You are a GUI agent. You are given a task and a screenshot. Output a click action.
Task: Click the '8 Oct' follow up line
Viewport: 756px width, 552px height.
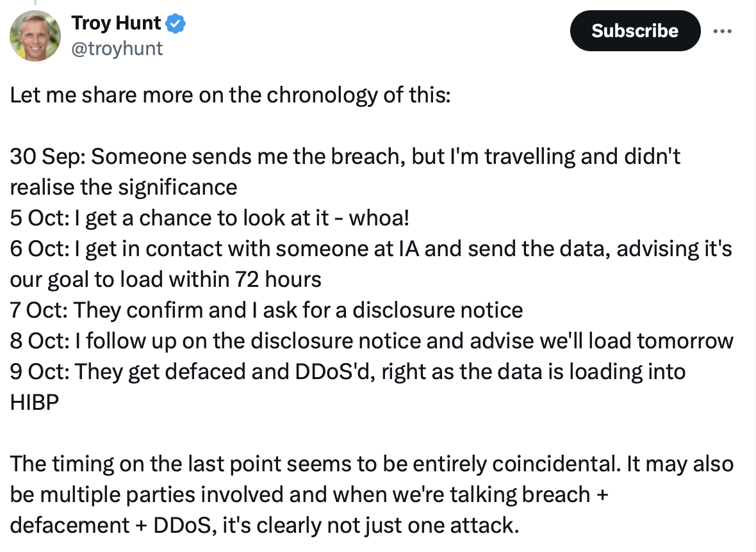tap(372, 341)
